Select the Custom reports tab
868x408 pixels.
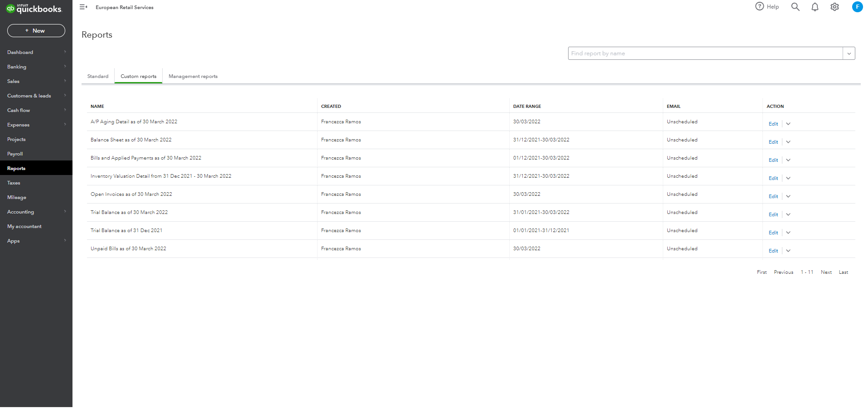click(139, 76)
